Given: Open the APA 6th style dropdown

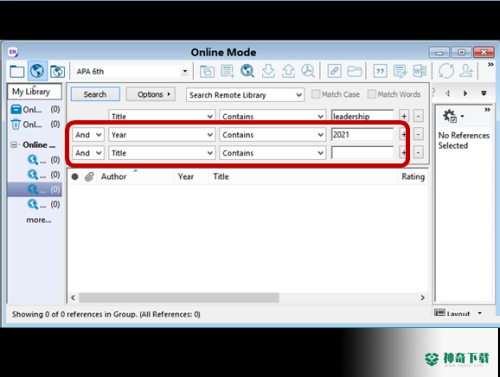Looking at the screenshot, I should tap(184, 71).
